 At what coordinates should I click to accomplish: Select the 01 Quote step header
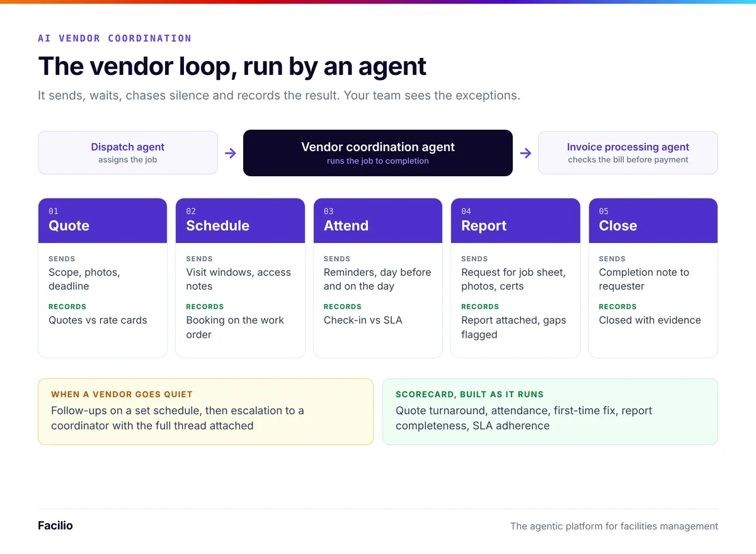click(x=103, y=220)
